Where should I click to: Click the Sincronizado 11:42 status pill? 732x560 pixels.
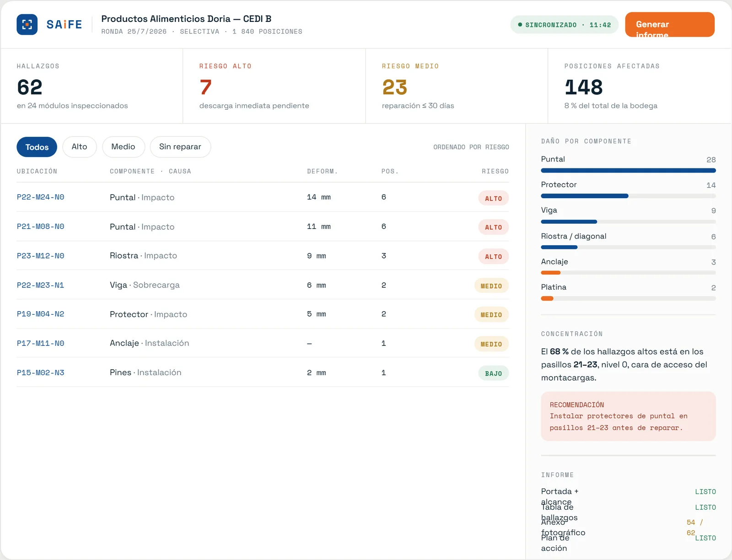(x=565, y=25)
